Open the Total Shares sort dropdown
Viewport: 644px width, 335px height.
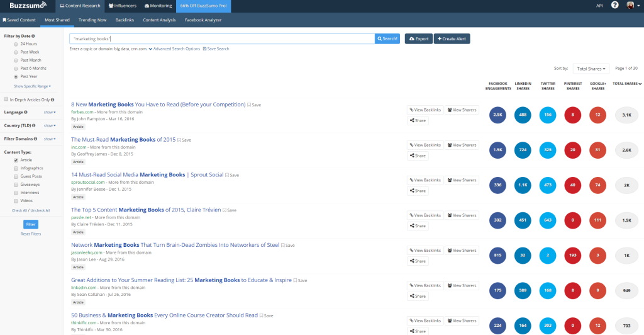pos(591,68)
